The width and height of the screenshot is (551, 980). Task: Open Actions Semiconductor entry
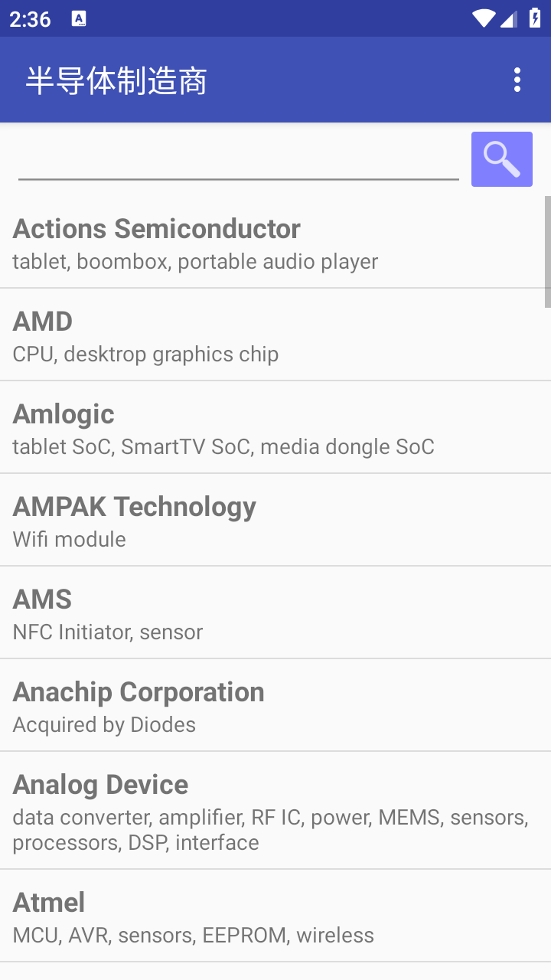pos(275,243)
